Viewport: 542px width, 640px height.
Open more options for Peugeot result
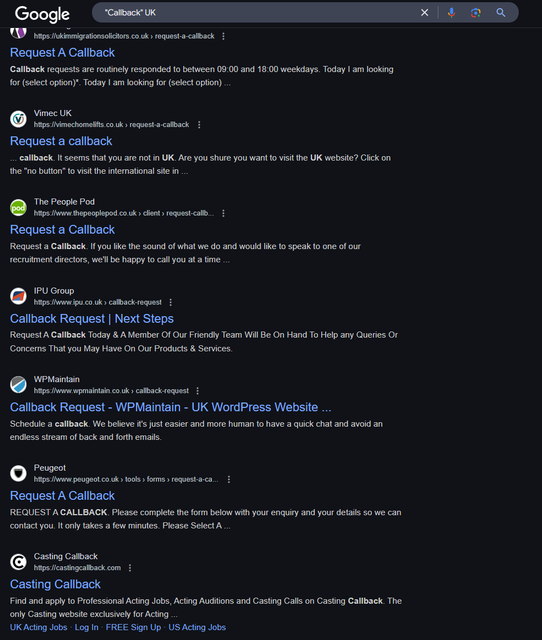[x=229, y=480]
